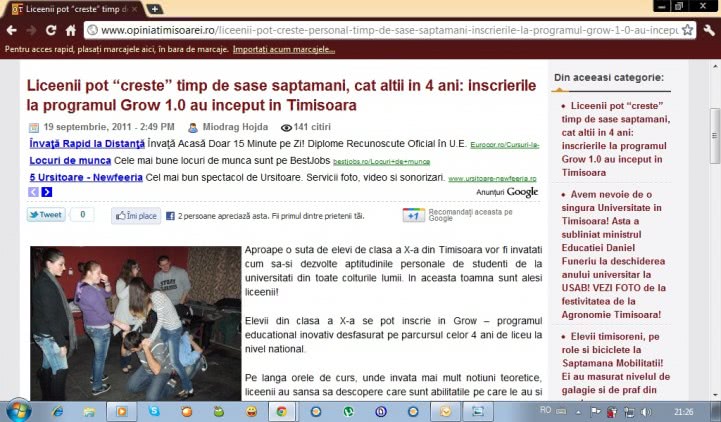The width and height of the screenshot is (721, 422).
Task: Show hidden tray icons arrow
Action: click(578, 412)
